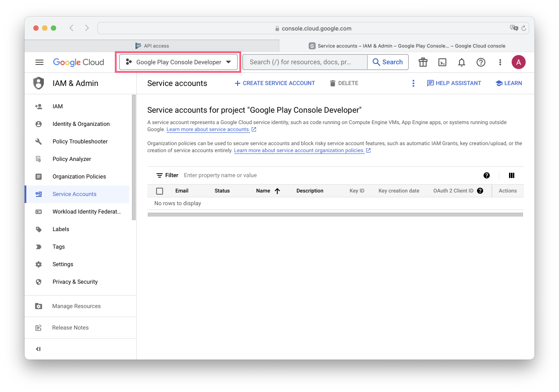Open the account avatar 'A'
Viewport: 559px width, 392px height.
coord(519,62)
